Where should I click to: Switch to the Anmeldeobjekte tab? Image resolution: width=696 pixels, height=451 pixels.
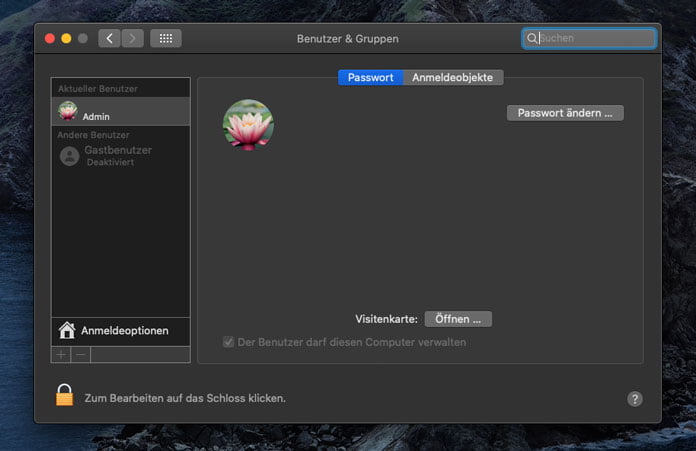[x=453, y=77]
